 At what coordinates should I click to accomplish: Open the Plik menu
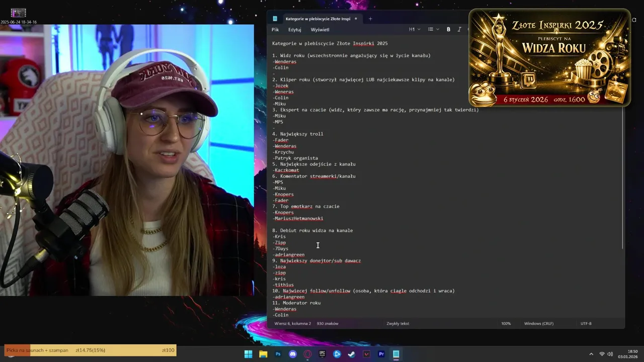pyautogui.click(x=275, y=30)
